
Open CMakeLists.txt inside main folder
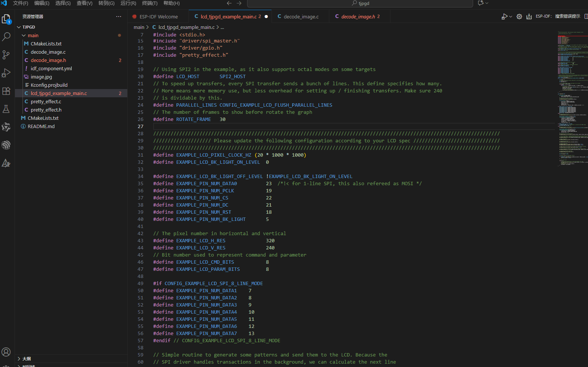click(x=71, y=44)
